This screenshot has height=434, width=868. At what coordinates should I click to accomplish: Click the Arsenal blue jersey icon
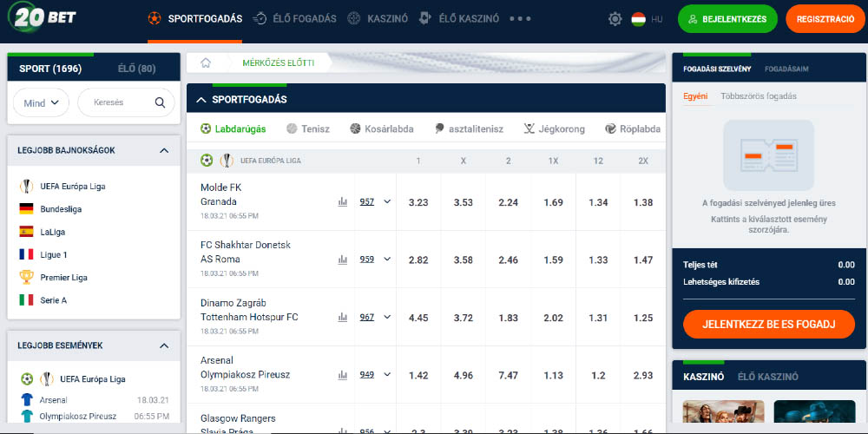point(27,399)
